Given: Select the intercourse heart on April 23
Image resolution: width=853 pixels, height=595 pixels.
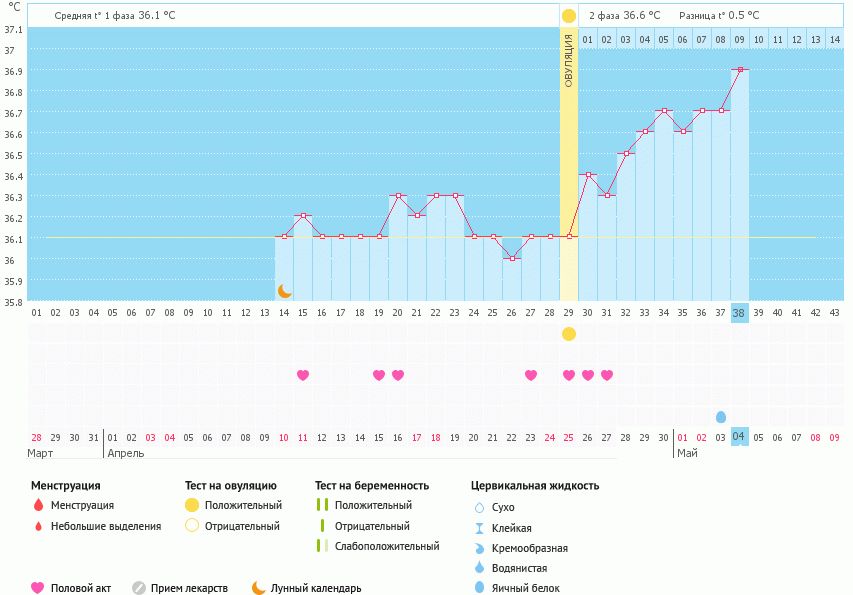Looking at the screenshot, I should 531,375.
